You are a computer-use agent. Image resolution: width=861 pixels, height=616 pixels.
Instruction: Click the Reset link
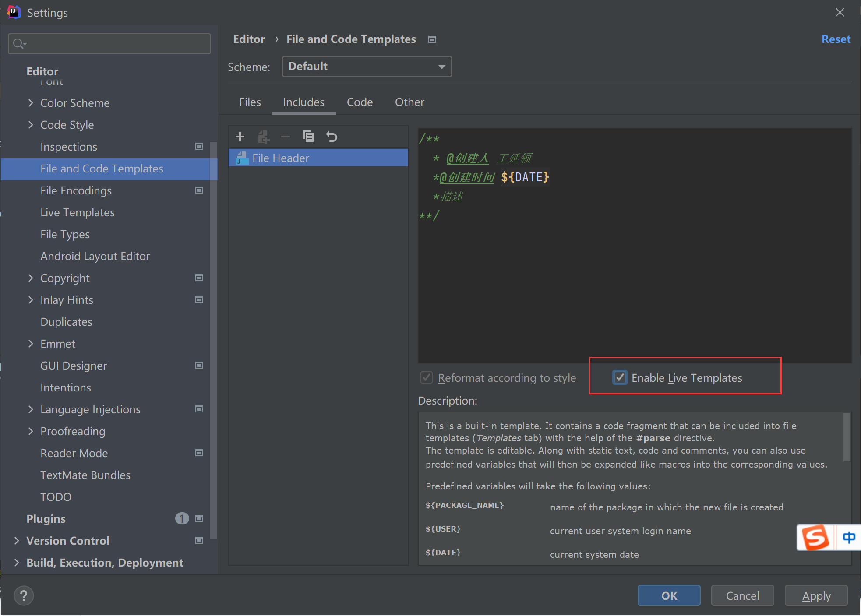tap(836, 39)
